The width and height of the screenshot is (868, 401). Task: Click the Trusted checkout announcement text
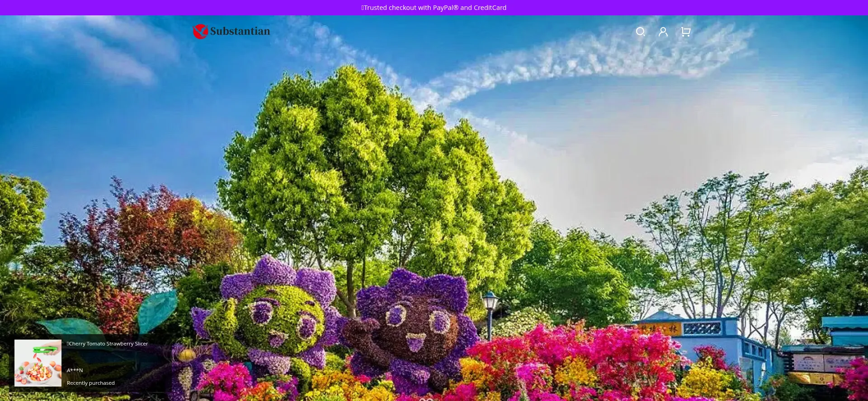(434, 8)
